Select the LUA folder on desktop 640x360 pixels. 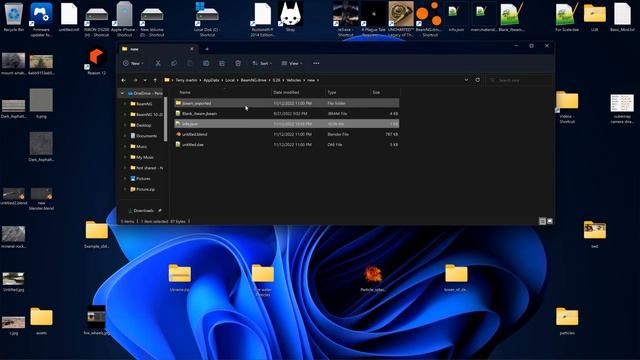(x=595, y=17)
